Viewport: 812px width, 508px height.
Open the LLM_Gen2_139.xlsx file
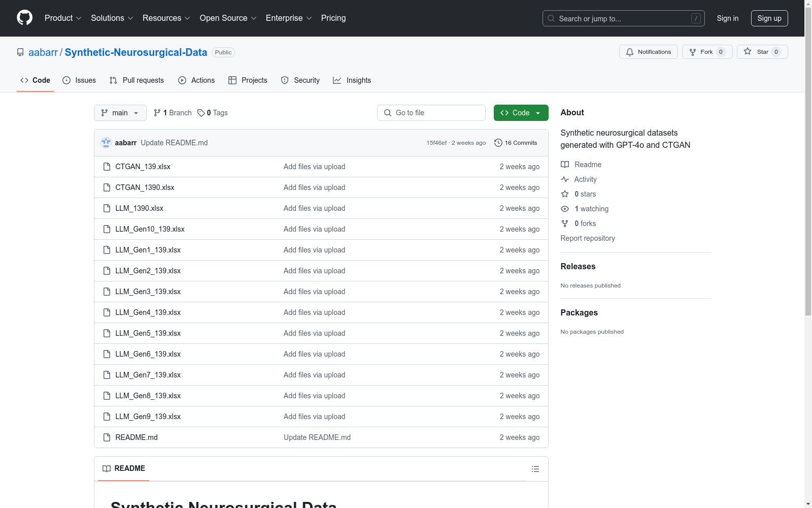tap(148, 271)
